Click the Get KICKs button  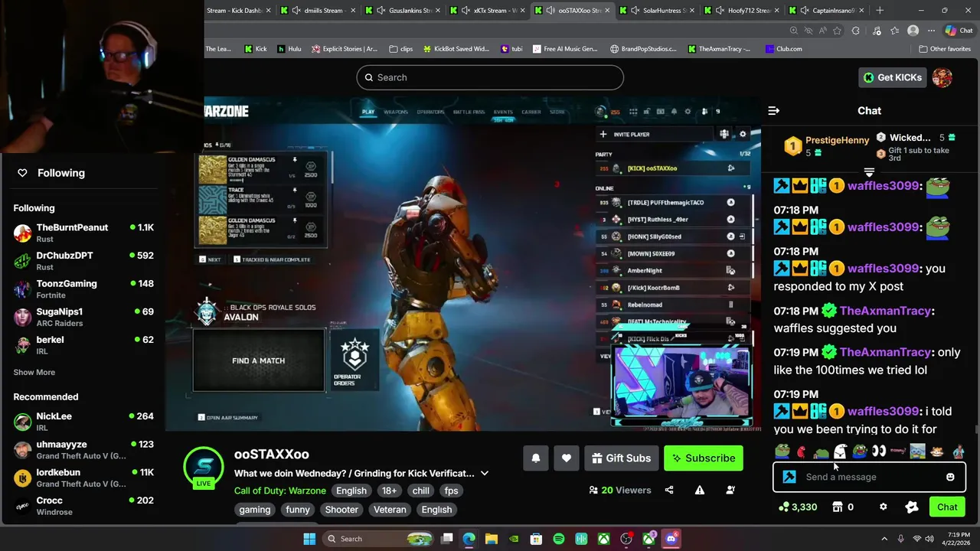click(x=893, y=77)
